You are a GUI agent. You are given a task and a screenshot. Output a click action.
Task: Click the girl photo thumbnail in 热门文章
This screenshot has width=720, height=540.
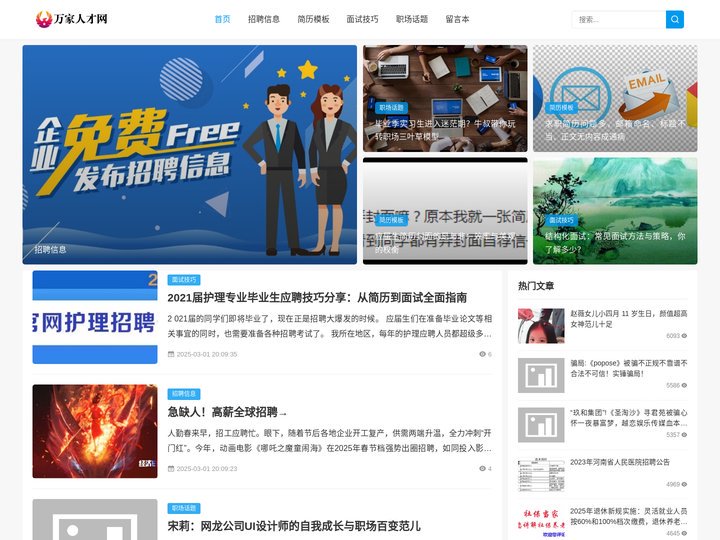541,326
